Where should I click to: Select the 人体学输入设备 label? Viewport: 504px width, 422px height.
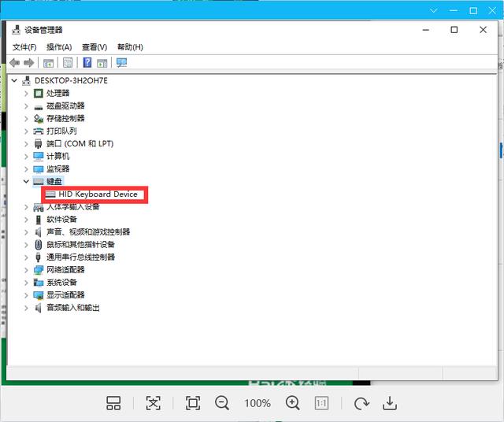click(x=73, y=207)
